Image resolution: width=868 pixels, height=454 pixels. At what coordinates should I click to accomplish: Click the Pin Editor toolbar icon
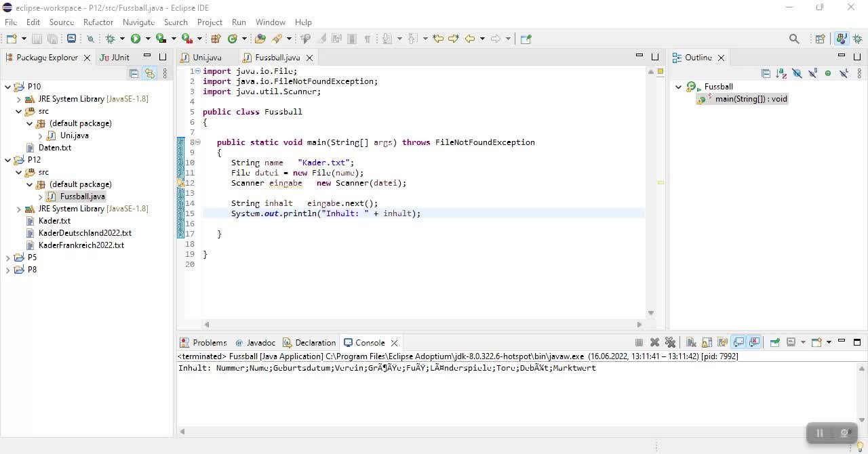[526, 39]
